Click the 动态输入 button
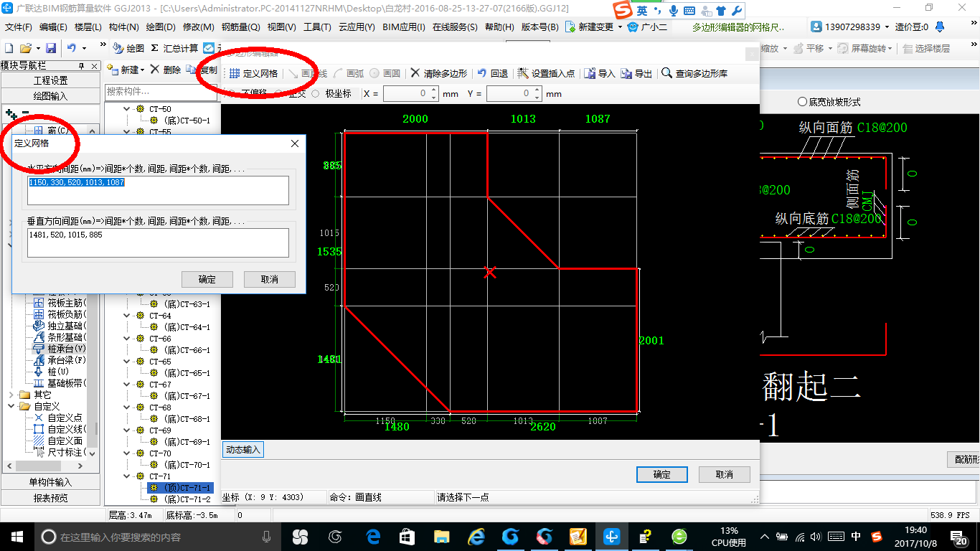 (x=243, y=450)
